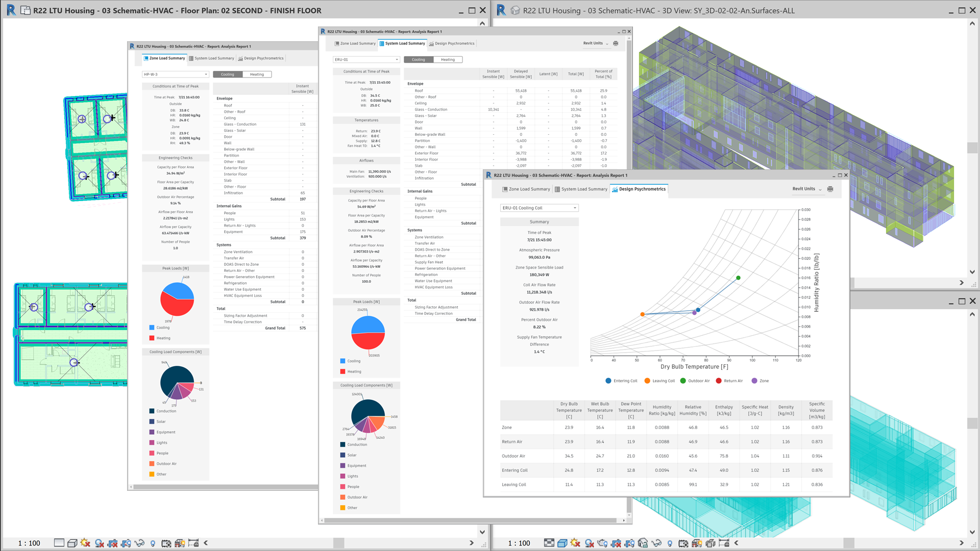Open the HP-W-3 zone dropdown
Viewport: 980px width, 551px height.
176,74
